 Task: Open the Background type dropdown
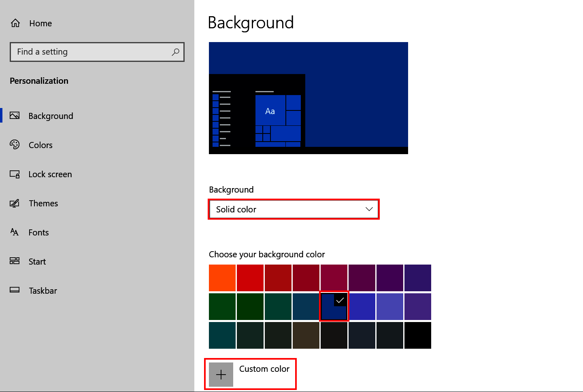click(294, 209)
